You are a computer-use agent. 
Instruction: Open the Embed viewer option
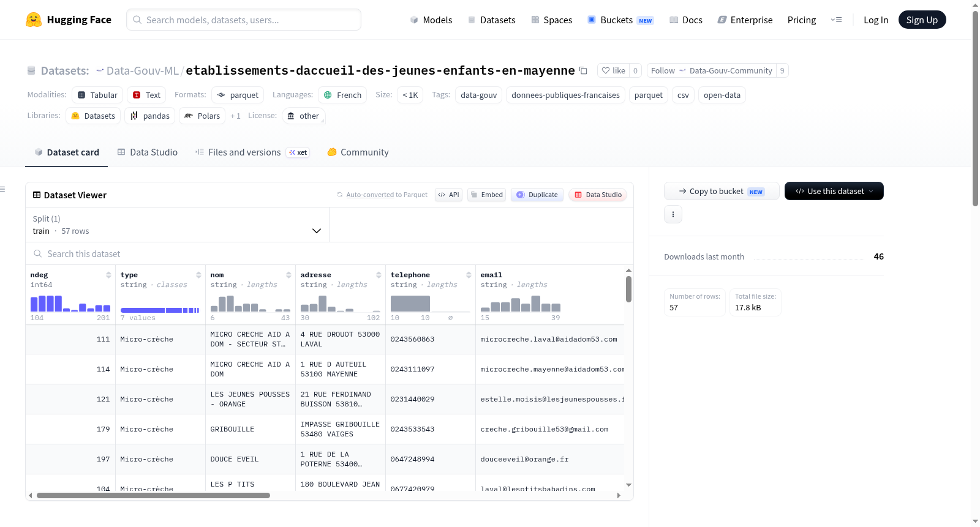click(x=486, y=195)
